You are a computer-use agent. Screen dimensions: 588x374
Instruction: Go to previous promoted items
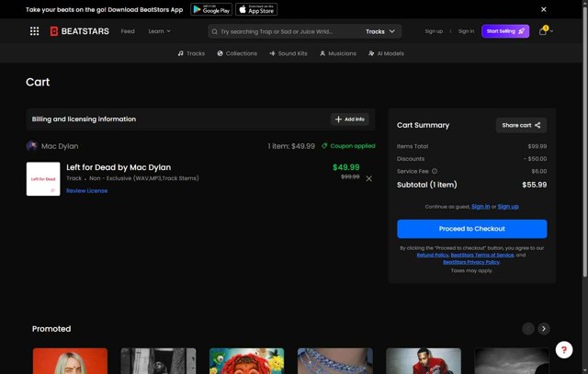pyautogui.click(x=528, y=329)
